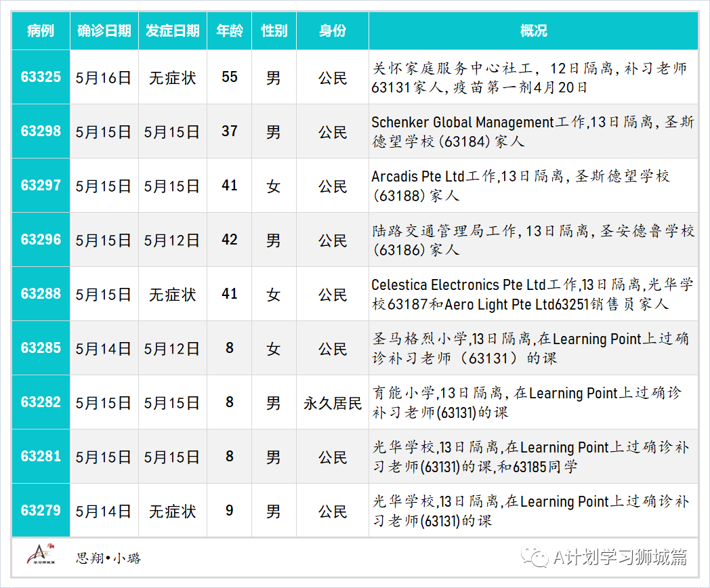
Task: Select the 发症日期 column header
Action: point(172,31)
